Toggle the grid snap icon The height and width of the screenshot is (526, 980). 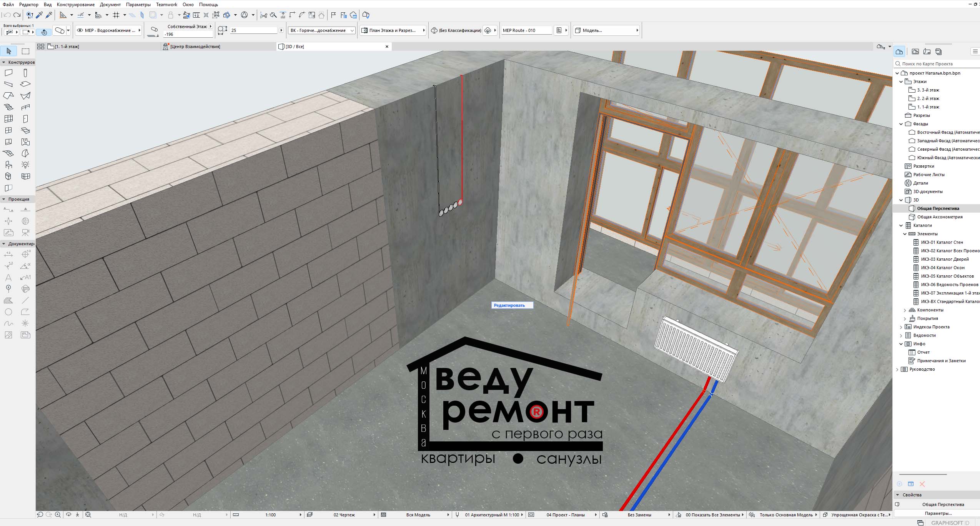coord(116,15)
